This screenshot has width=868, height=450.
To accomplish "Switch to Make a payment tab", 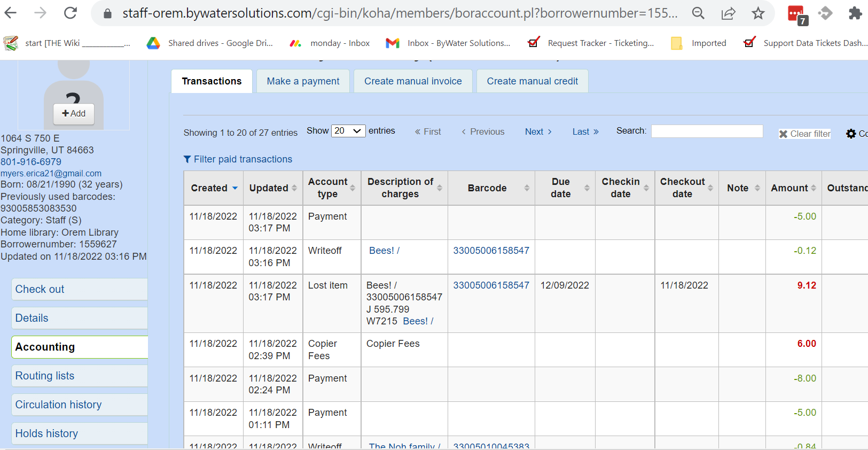I will [x=303, y=81].
